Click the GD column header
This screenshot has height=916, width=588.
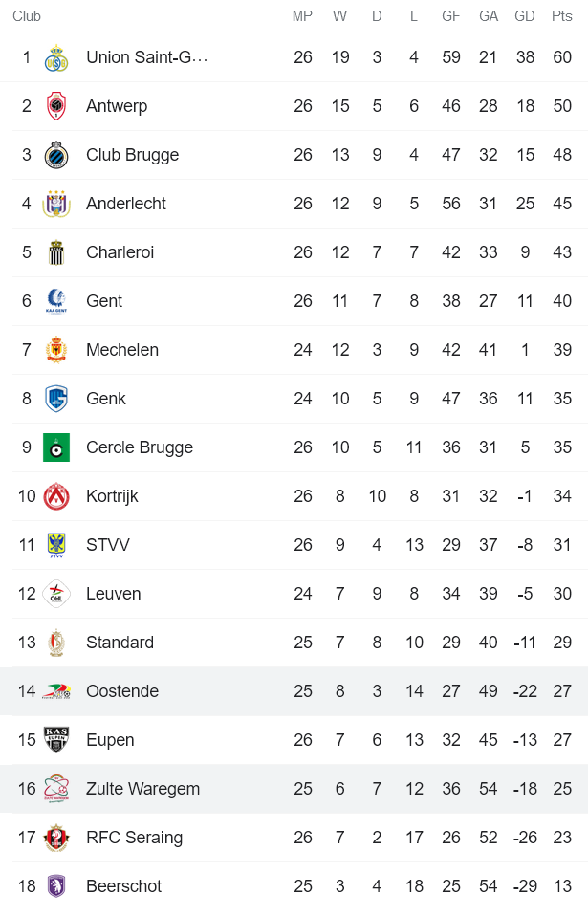[x=525, y=16]
